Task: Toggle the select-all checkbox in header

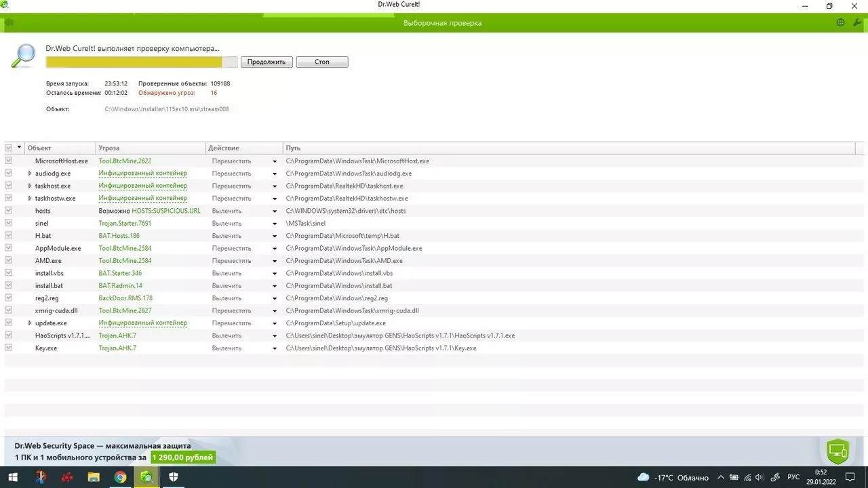Action: pyautogui.click(x=9, y=147)
